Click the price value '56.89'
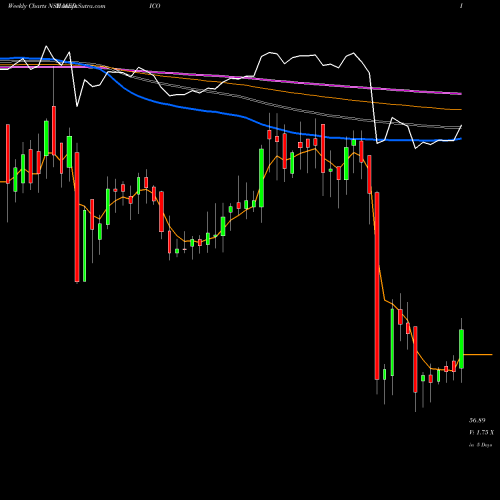The image size is (500, 500). coord(477,420)
